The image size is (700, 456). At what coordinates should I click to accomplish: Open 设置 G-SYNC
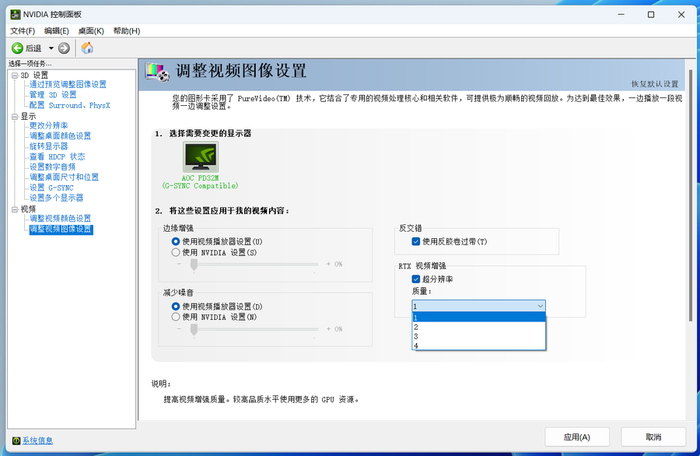point(51,188)
